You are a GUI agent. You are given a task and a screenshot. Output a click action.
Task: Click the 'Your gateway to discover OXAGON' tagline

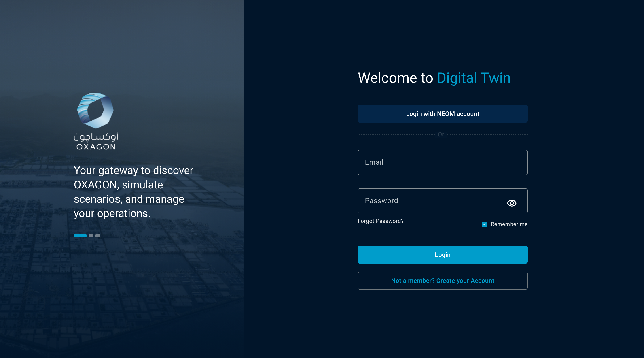click(133, 192)
